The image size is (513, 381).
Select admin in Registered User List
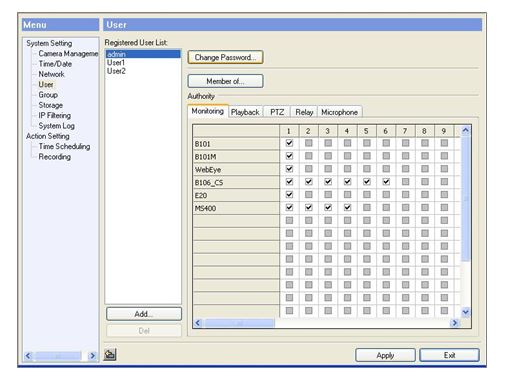pyautogui.click(x=143, y=54)
